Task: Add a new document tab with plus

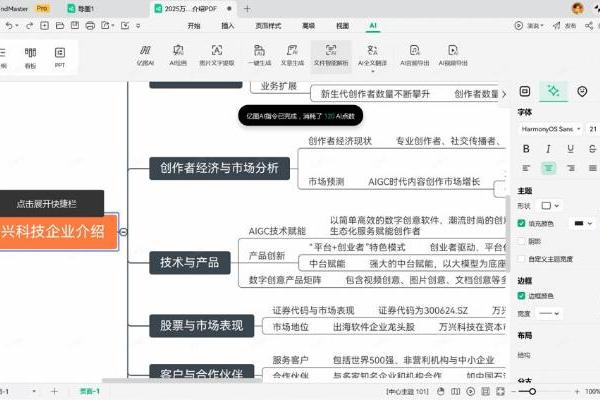Action: 247,8
